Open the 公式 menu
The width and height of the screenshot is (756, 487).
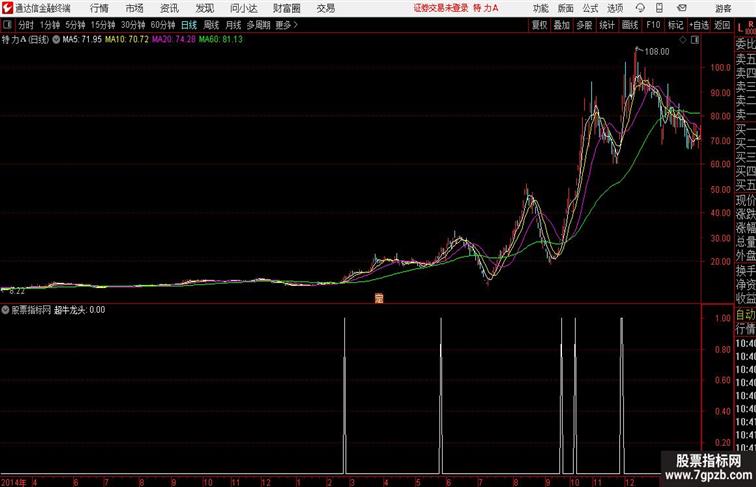[590, 8]
